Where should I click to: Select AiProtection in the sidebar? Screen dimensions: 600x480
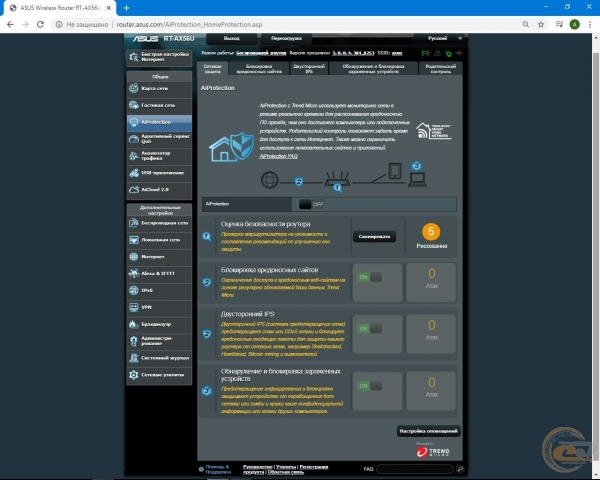pos(159,122)
